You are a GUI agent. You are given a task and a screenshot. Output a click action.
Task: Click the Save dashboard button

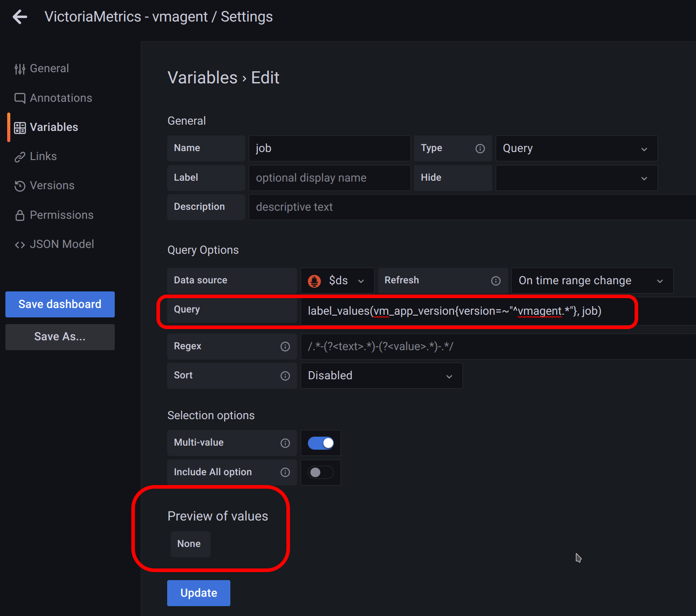[60, 304]
